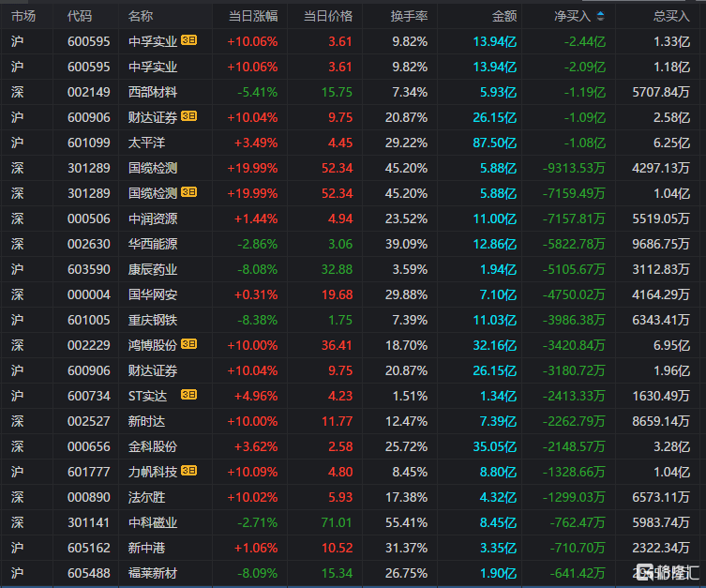This screenshot has width=706, height=588.
Task: Open the 西部材料 stock name
Action: (153, 92)
